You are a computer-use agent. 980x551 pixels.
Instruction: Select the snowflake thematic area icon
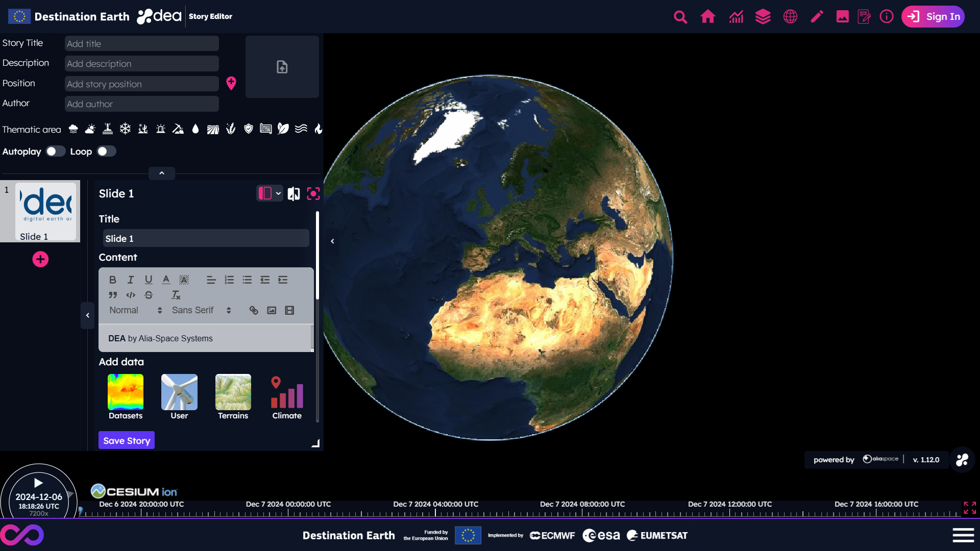125,129
